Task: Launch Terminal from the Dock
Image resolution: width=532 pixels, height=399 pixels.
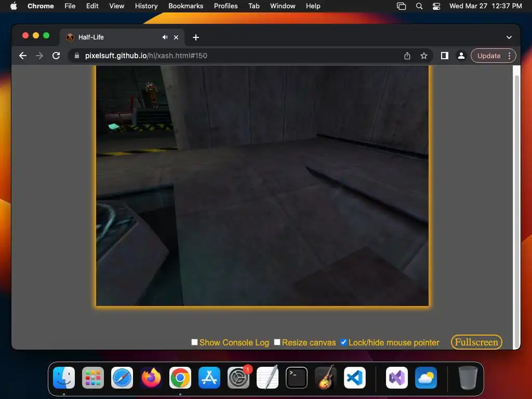Action: coord(297,377)
